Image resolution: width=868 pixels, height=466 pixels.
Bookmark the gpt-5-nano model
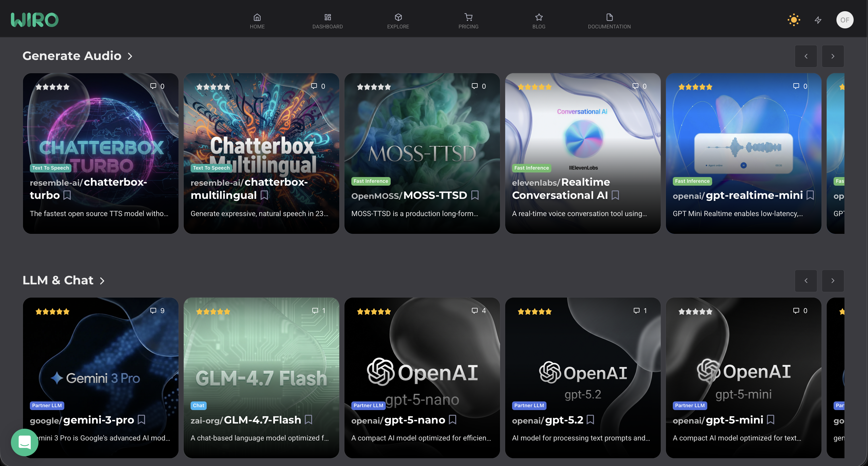(x=453, y=420)
